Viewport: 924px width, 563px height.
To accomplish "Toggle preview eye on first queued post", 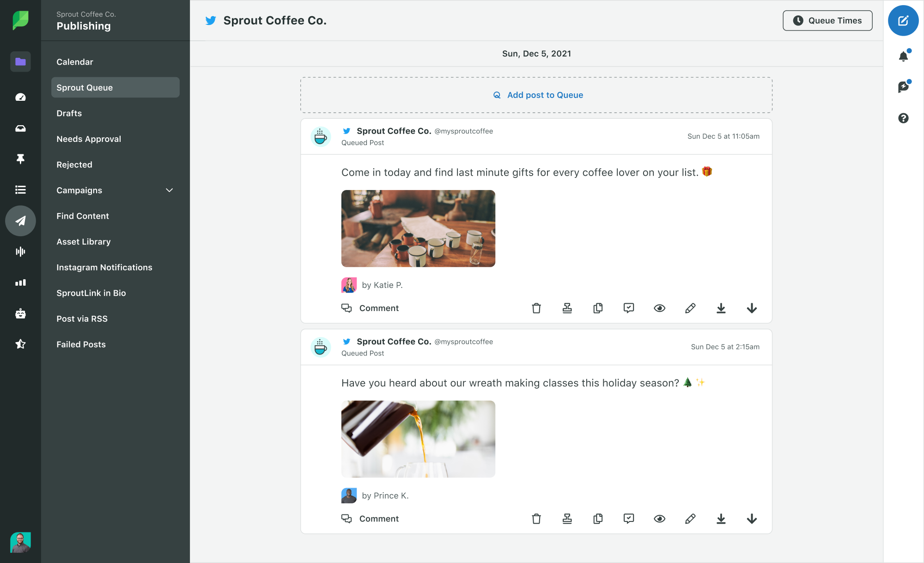I will coord(659,307).
